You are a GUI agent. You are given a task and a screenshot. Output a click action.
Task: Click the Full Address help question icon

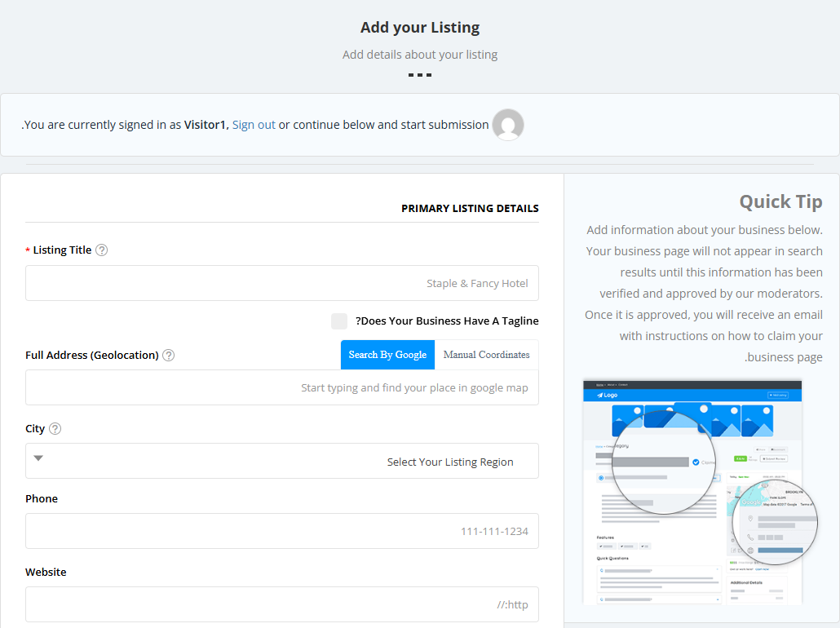coord(168,356)
